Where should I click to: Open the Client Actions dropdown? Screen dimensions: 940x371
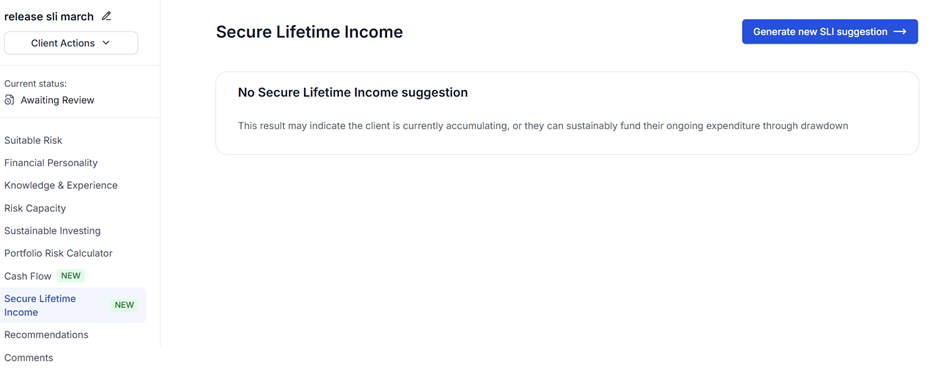pyautogui.click(x=71, y=43)
